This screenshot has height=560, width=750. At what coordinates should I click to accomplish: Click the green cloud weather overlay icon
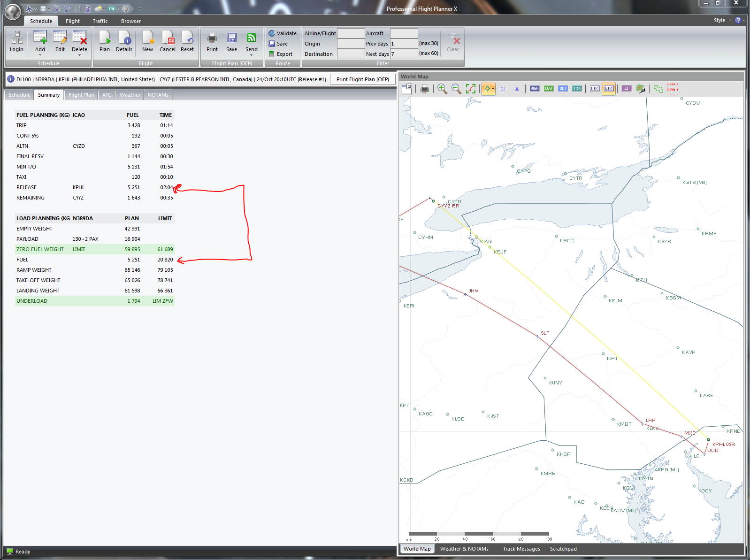point(658,89)
